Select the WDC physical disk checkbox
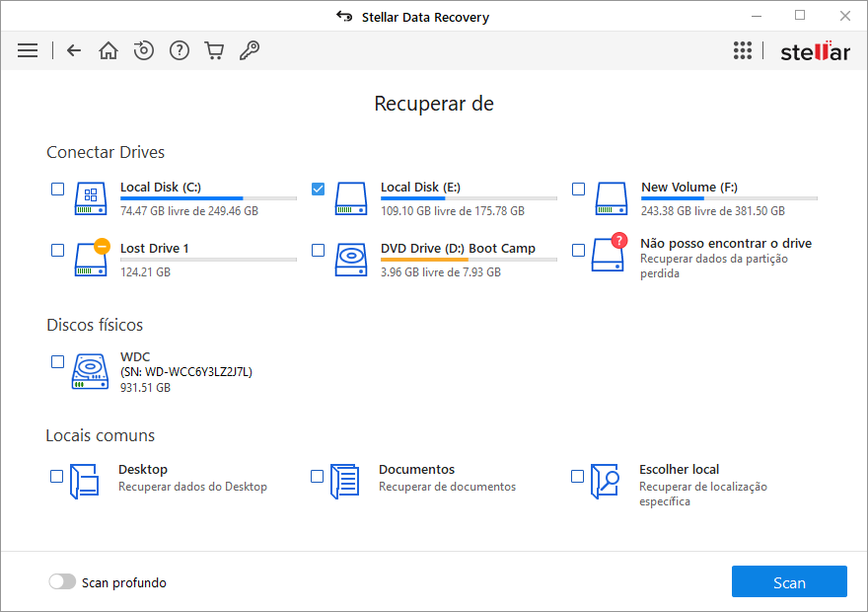The height and width of the screenshot is (612, 868). [58, 362]
